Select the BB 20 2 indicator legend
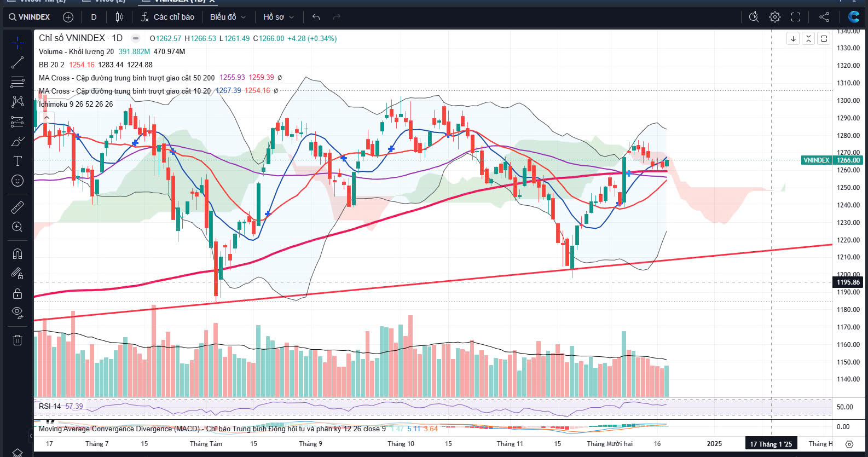 (51, 65)
